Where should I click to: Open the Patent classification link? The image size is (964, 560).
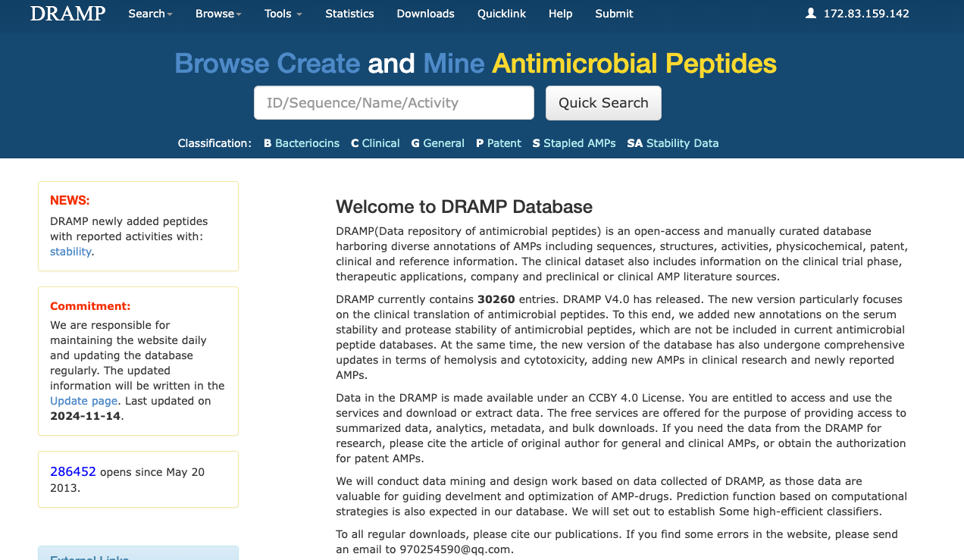point(504,143)
